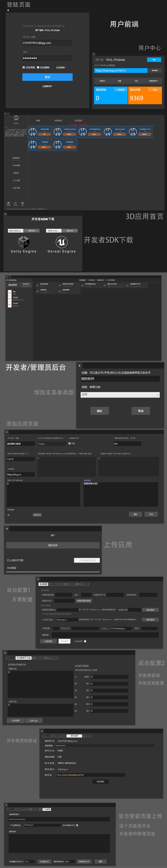Toggle the 开放 checkbox in add-app page
The image size is (167, 868).
(70, 443)
